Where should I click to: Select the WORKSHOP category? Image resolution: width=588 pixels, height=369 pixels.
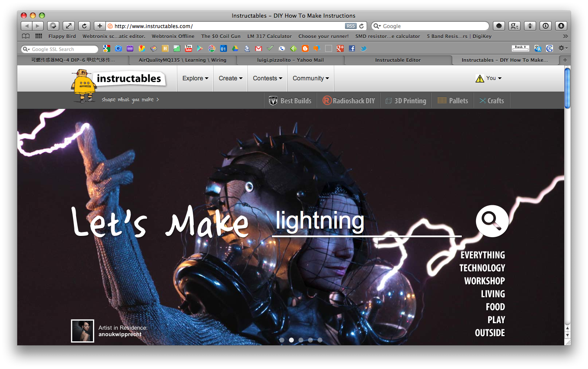coord(485,281)
